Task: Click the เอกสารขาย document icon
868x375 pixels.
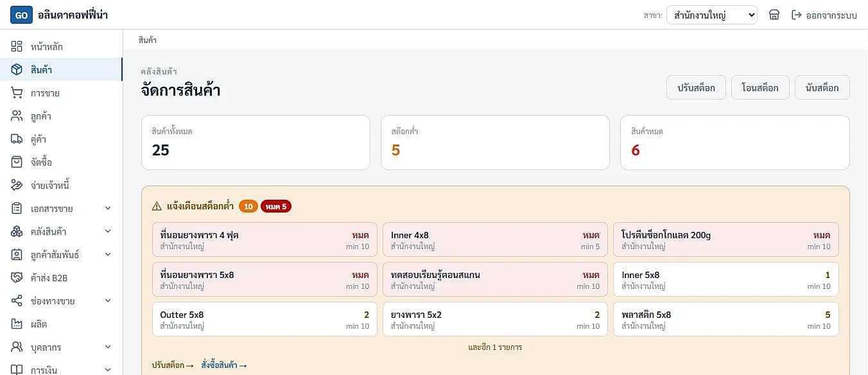Action: tap(17, 209)
